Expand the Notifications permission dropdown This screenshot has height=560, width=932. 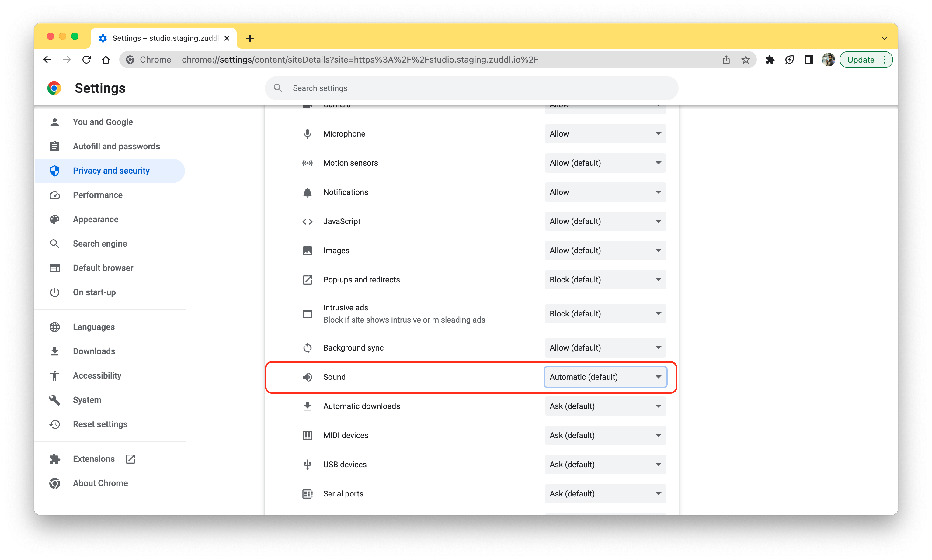tap(605, 192)
